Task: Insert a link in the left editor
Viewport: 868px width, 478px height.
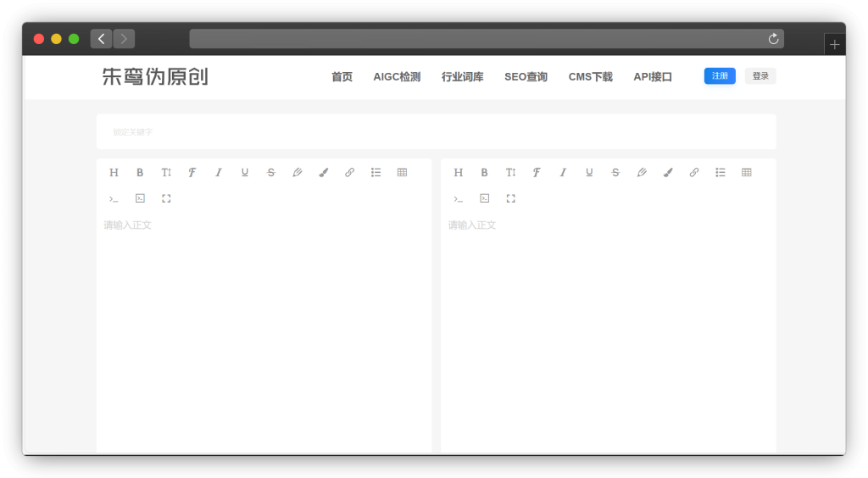Action: click(x=349, y=173)
